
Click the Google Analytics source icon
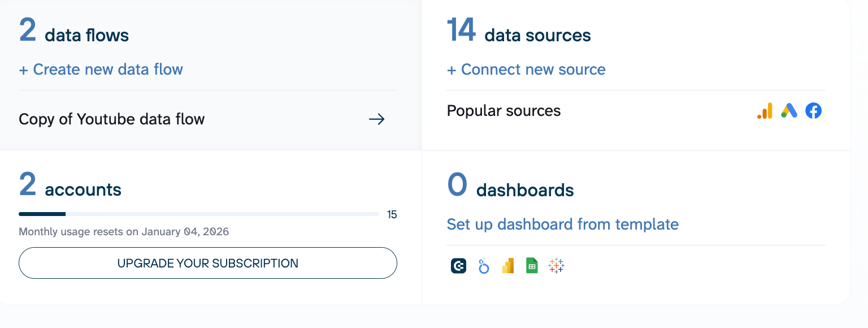(x=765, y=111)
